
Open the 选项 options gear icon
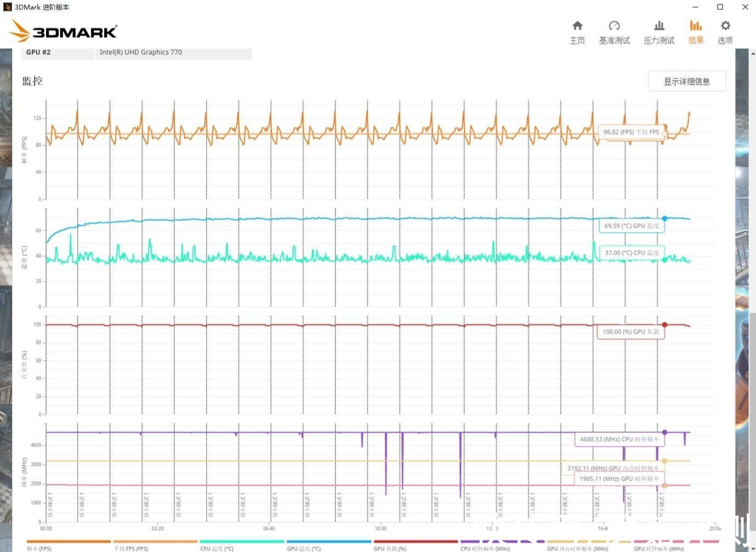click(725, 26)
